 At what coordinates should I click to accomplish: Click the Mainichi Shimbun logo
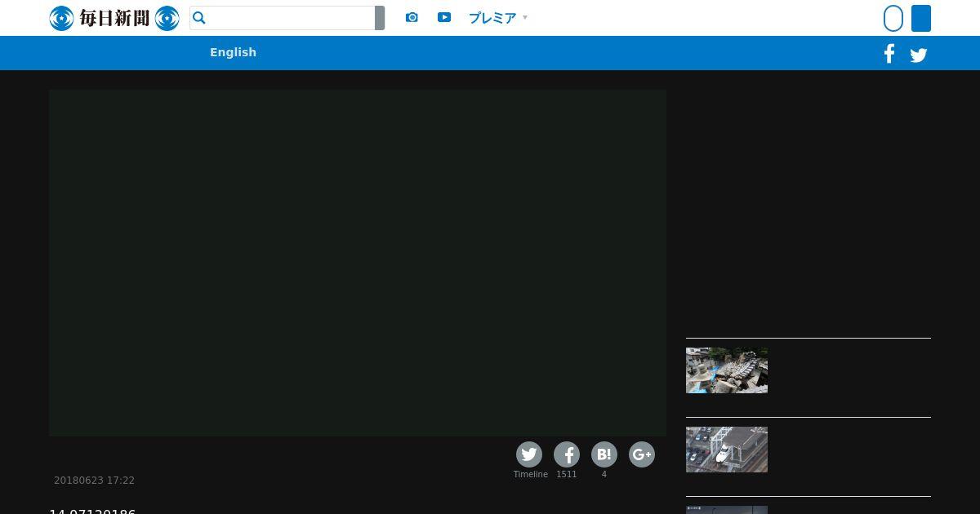click(x=114, y=18)
